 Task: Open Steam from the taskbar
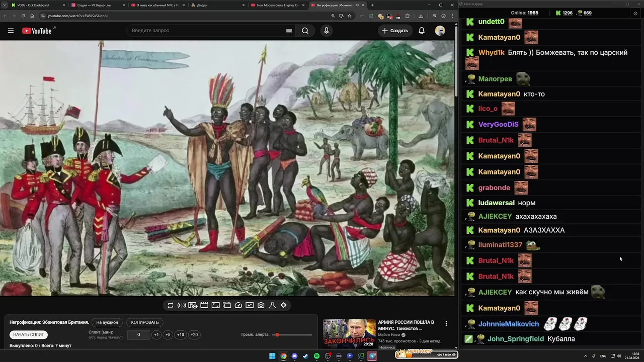pos(305,356)
